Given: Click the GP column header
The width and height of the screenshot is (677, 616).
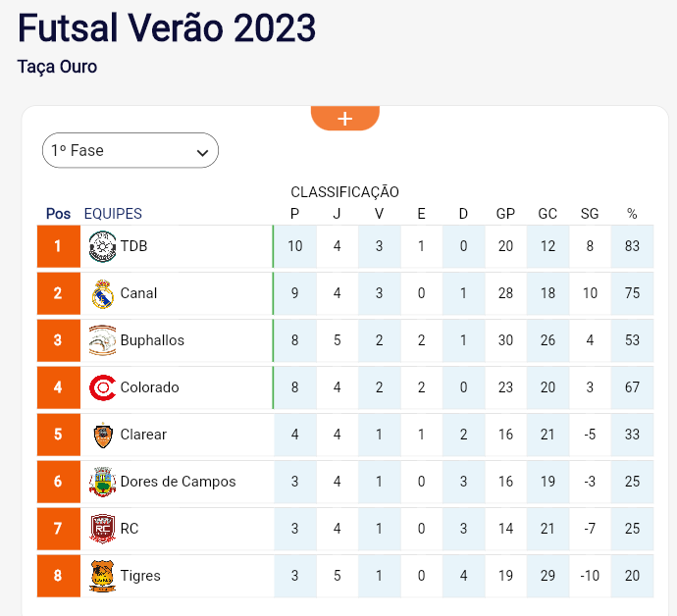Looking at the screenshot, I should (x=505, y=214).
